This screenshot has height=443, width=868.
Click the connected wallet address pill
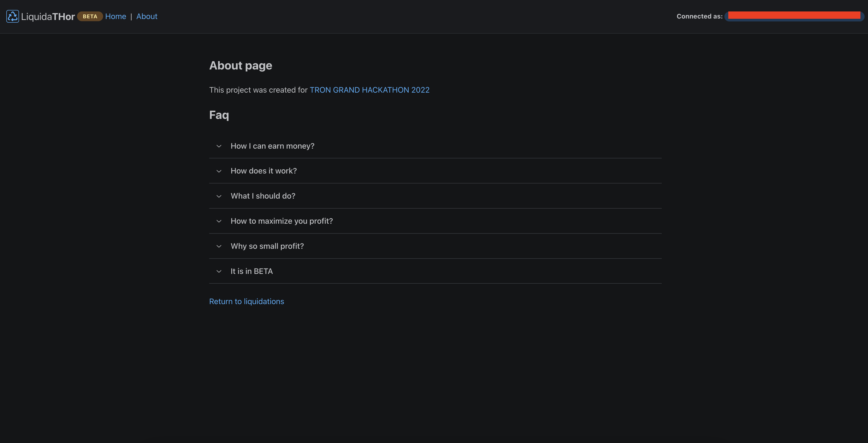click(794, 17)
